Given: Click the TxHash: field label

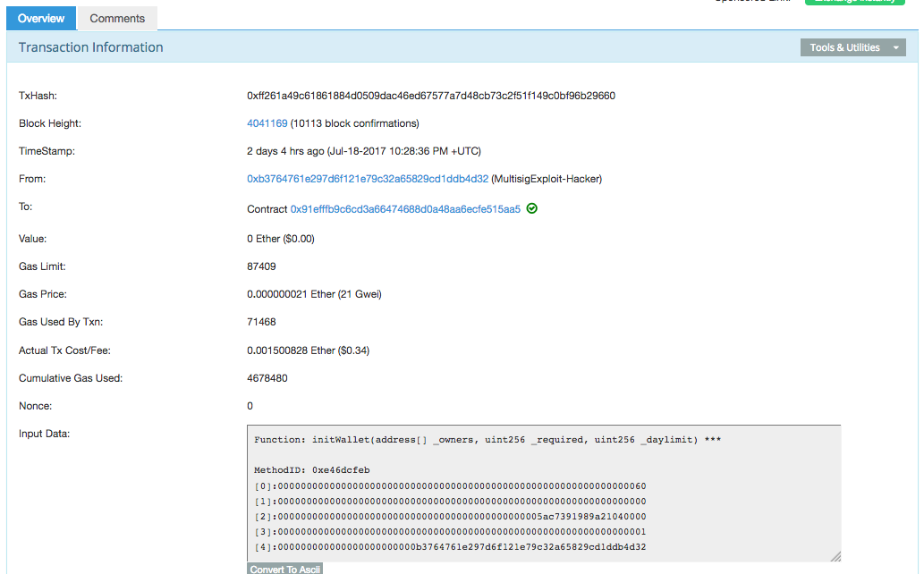Looking at the screenshot, I should [38, 96].
